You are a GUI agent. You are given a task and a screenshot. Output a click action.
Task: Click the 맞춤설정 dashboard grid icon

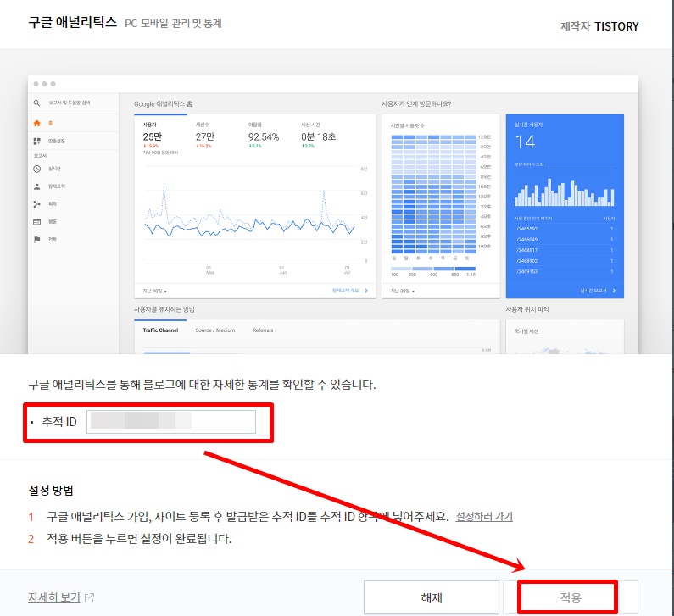tap(37, 141)
